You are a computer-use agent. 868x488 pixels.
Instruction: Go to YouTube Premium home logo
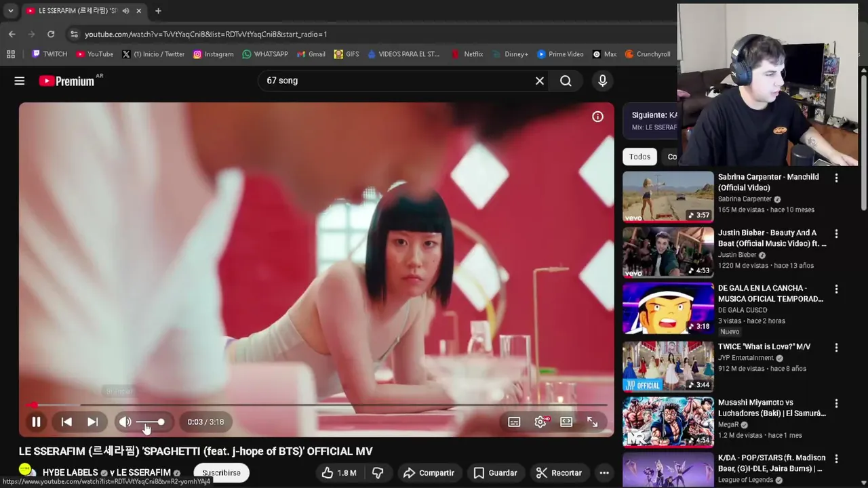click(66, 81)
